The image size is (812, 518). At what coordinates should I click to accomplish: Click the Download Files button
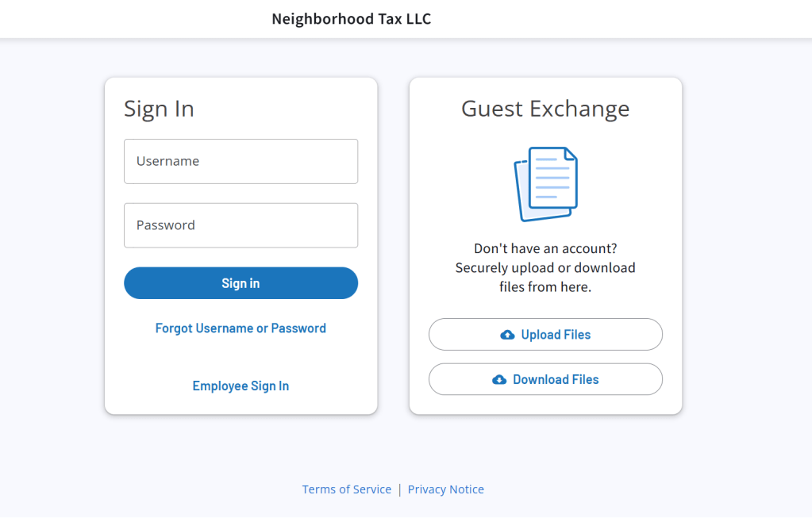(x=545, y=380)
